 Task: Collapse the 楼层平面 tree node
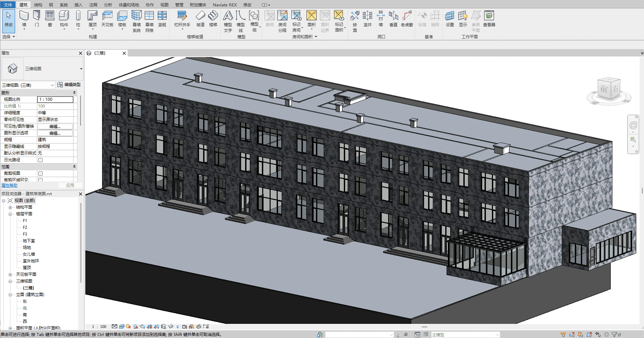tap(10, 214)
